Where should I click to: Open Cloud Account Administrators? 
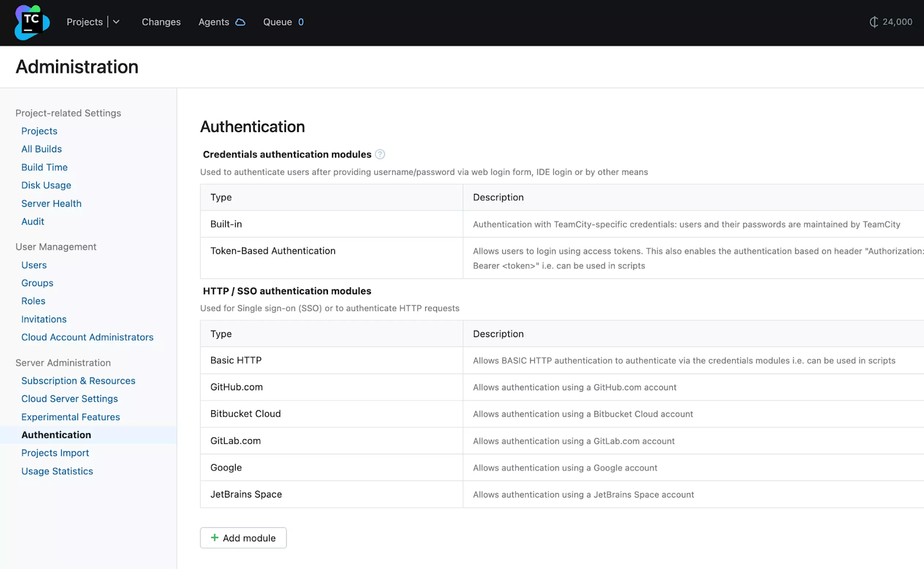point(87,338)
